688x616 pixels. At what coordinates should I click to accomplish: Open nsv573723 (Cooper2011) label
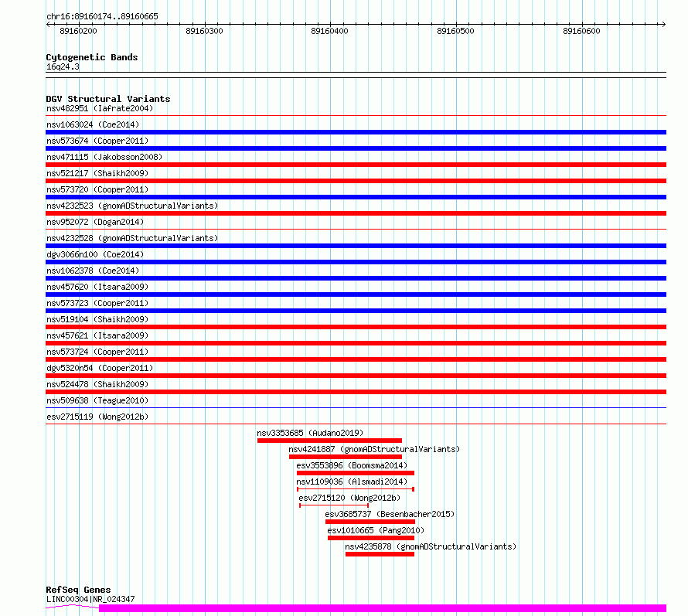click(x=97, y=303)
